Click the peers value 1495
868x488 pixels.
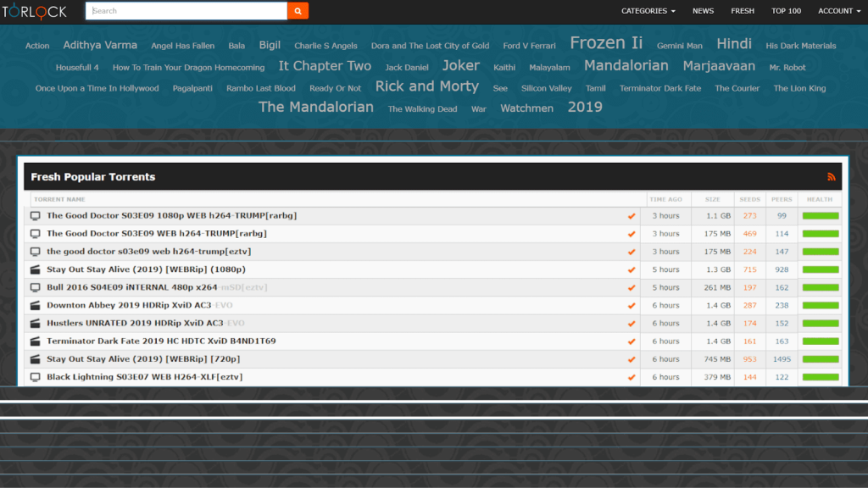(782, 359)
